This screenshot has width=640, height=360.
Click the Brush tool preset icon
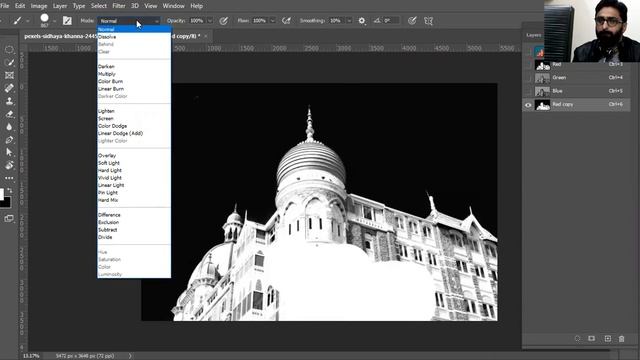point(17,20)
